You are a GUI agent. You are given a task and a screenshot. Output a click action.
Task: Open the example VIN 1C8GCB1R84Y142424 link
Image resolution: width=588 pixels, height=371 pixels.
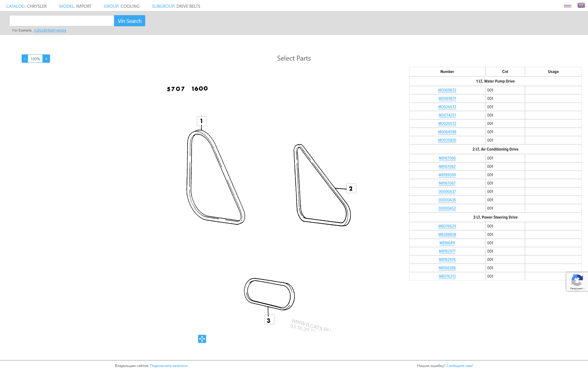50,30
